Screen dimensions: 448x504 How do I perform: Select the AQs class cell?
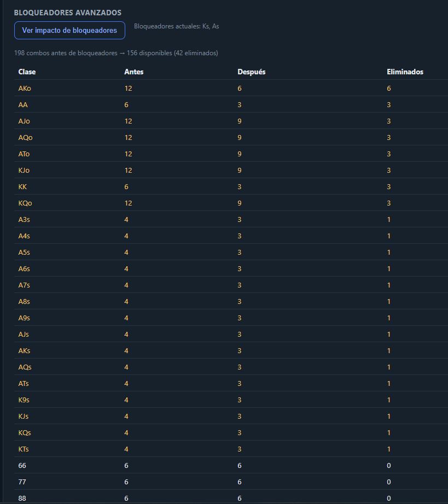(25, 367)
